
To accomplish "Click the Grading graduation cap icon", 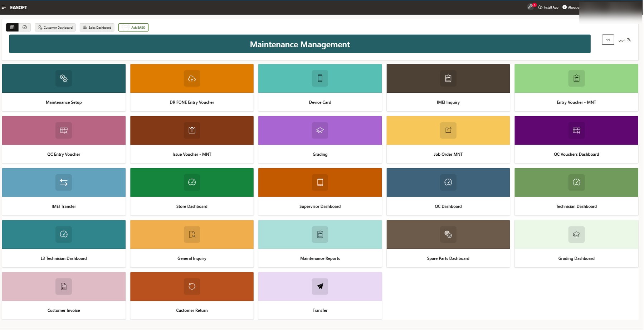I will [320, 130].
